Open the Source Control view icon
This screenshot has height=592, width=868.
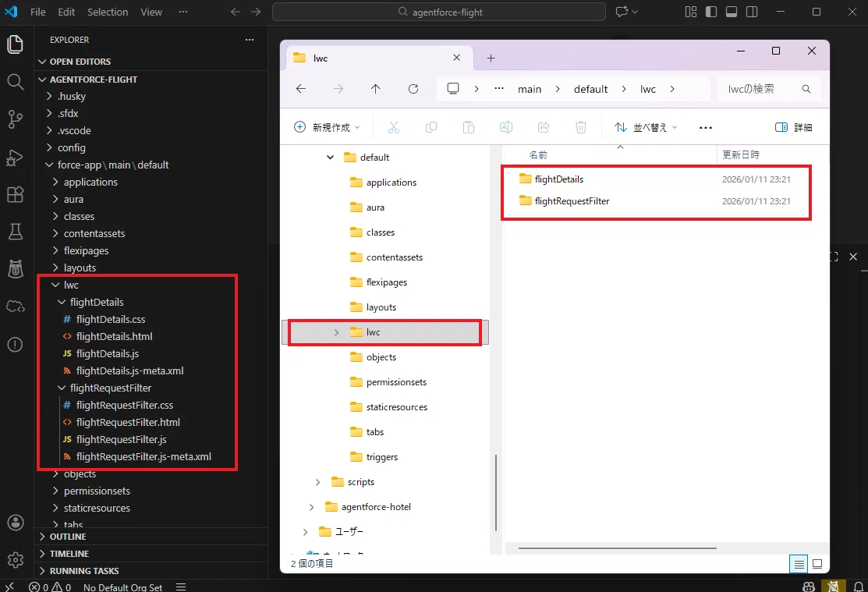[x=15, y=119]
